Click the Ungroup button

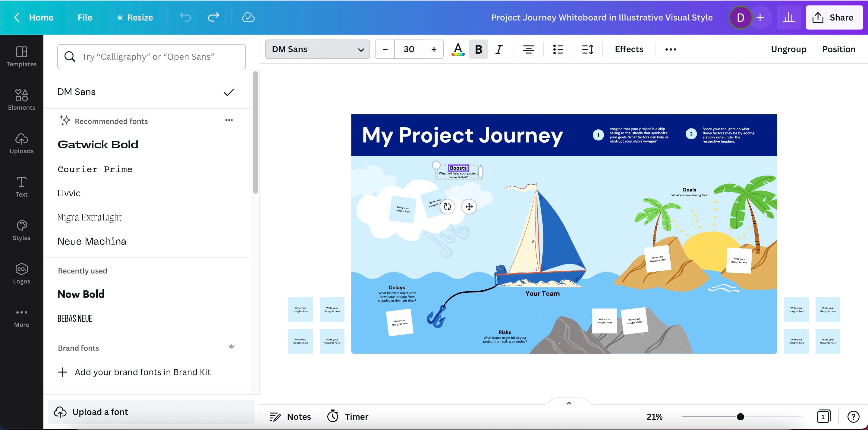tap(788, 49)
